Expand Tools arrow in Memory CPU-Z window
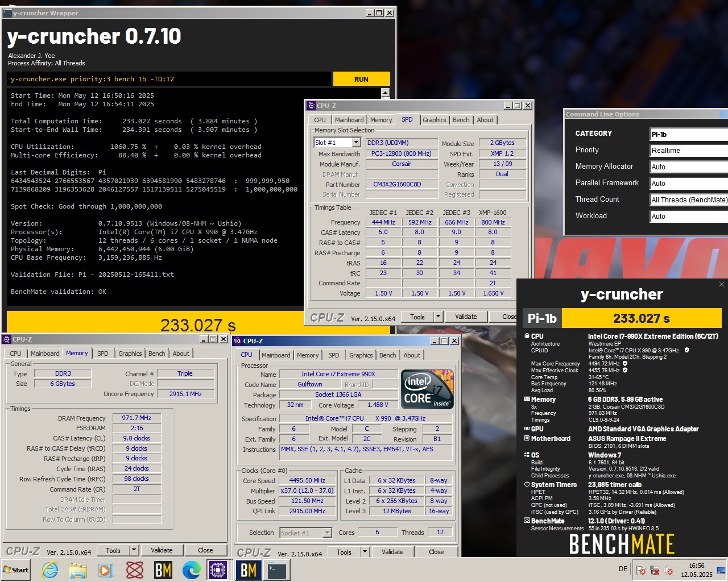 [x=134, y=550]
